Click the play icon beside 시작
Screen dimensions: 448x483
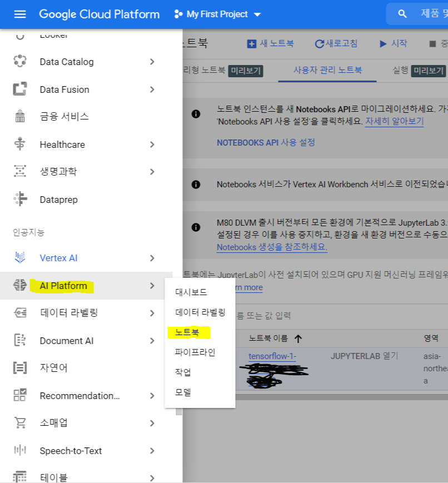coord(382,44)
